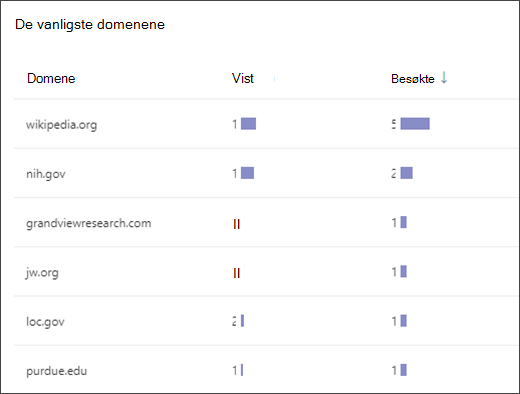Click purdue.edu Besøkte bar
Screen dimensions: 520x394
(x=403, y=370)
